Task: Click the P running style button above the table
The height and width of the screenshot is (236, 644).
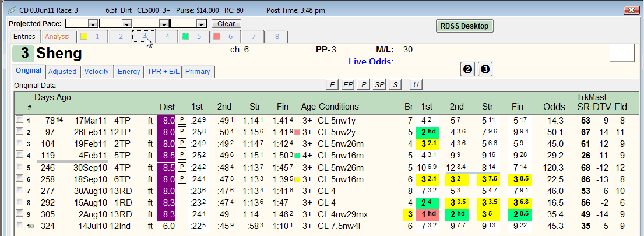Action: (x=364, y=85)
